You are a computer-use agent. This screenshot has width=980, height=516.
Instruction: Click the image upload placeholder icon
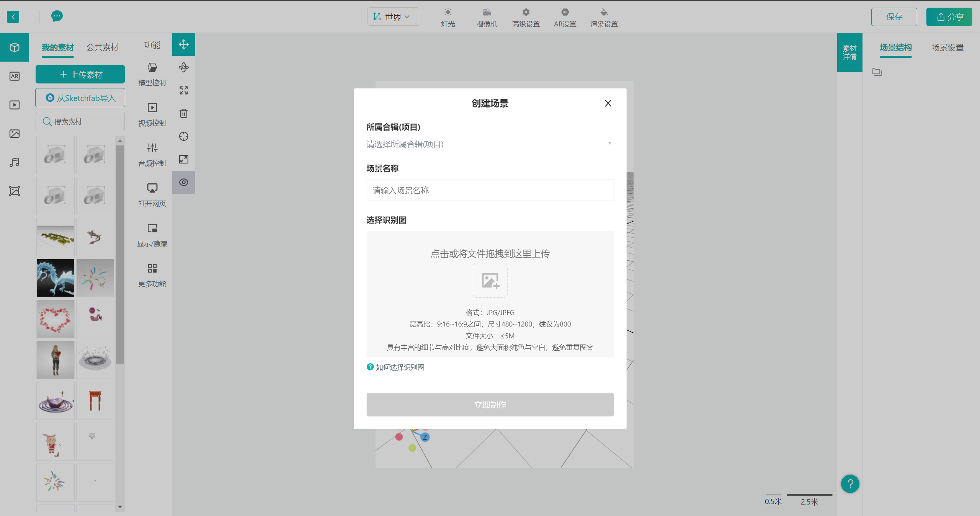pos(490,280)
